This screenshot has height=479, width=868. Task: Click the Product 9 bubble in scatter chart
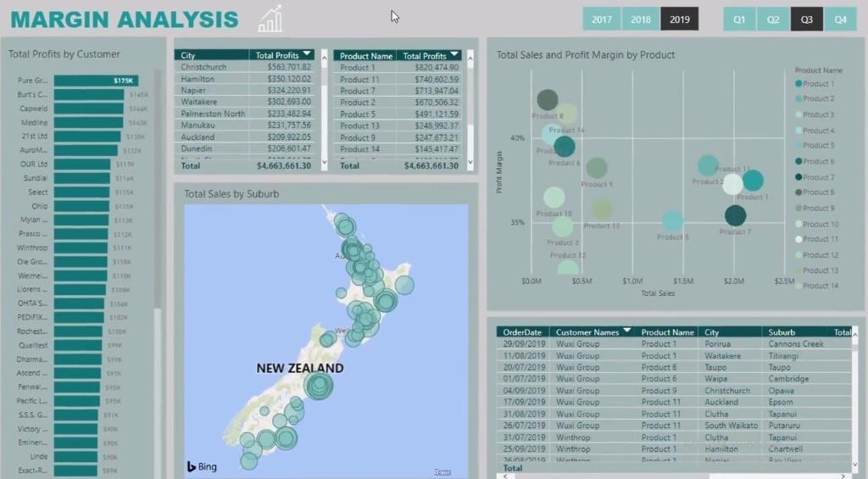click(x=597, y=168)
